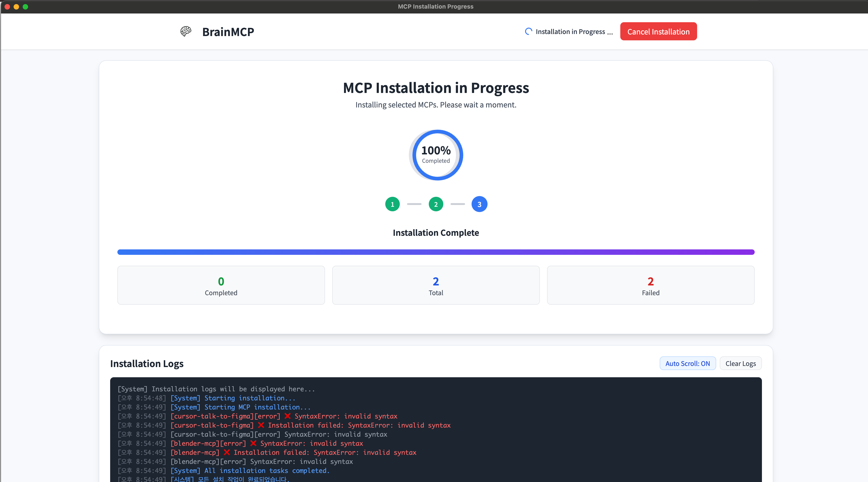Click step 2 circle indicator

click(x=436, y=204)
